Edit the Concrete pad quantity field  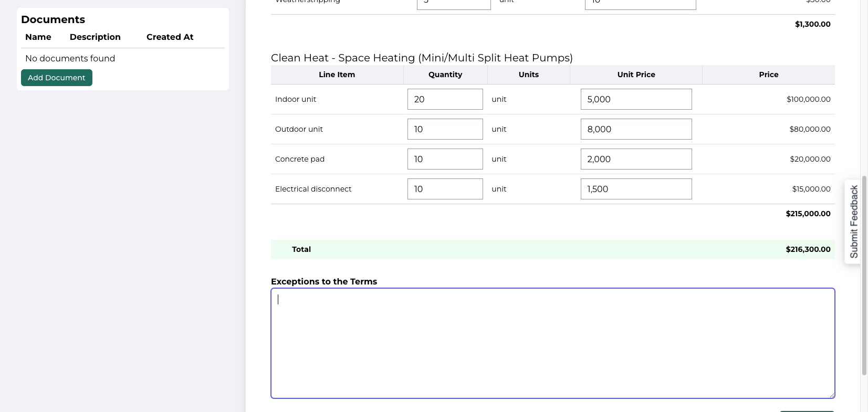tap(445, 159)
